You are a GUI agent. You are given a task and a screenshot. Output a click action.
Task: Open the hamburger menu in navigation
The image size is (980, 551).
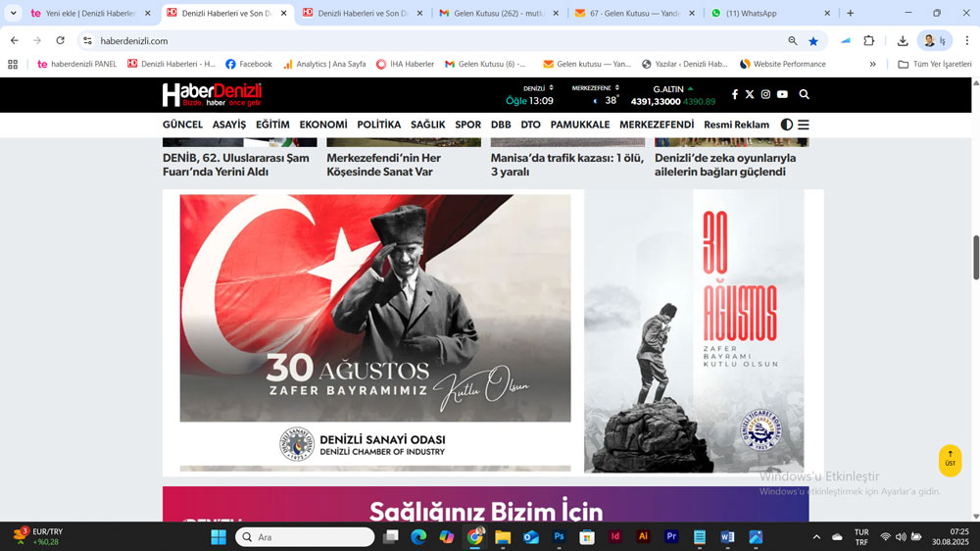point(804,125)
